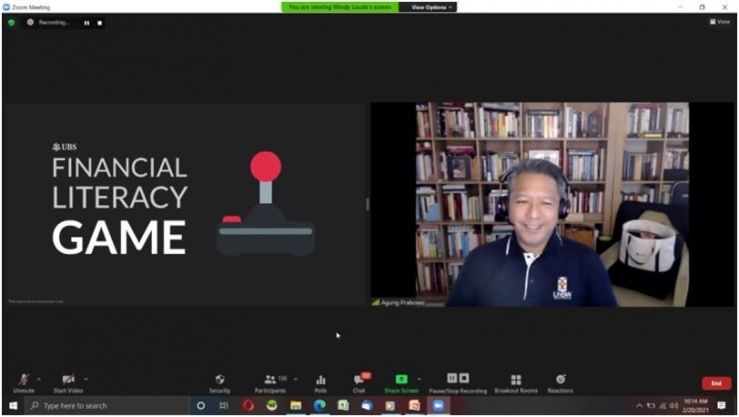Screen dimensions: 739x417
Task: Click the green encryption shield icon
Action: [11, 22]
